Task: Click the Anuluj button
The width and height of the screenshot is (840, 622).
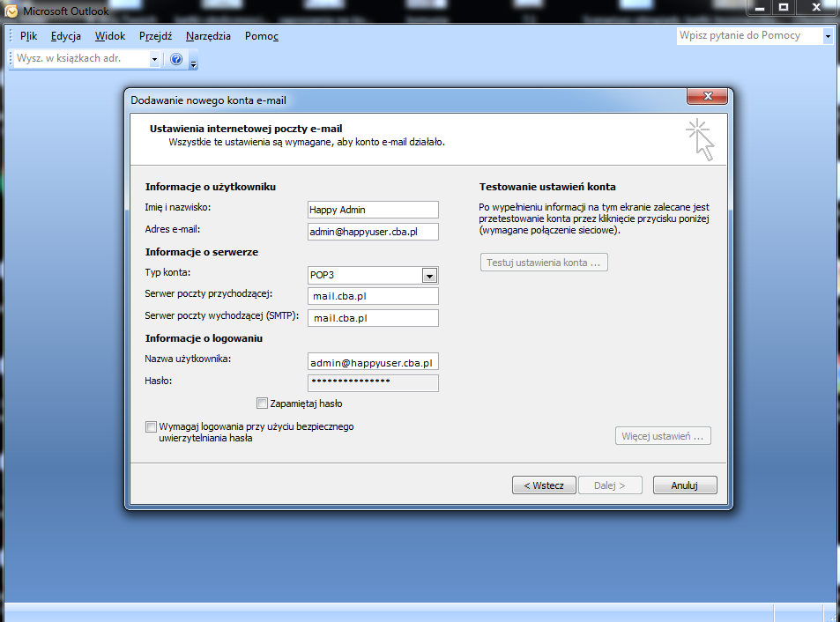Action: pyautogui.click(x=685, y=485)
